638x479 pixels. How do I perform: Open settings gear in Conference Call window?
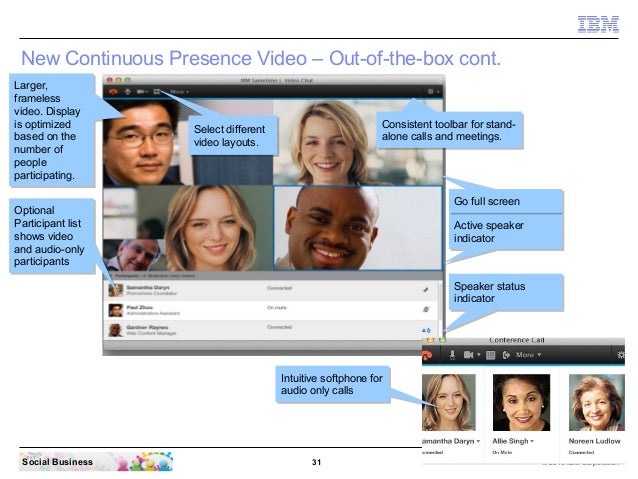(x=621, y=355)
